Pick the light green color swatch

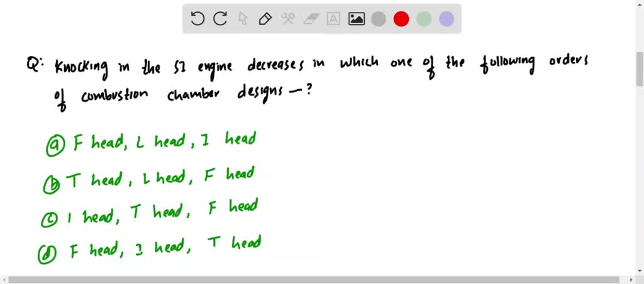[424, 19]
